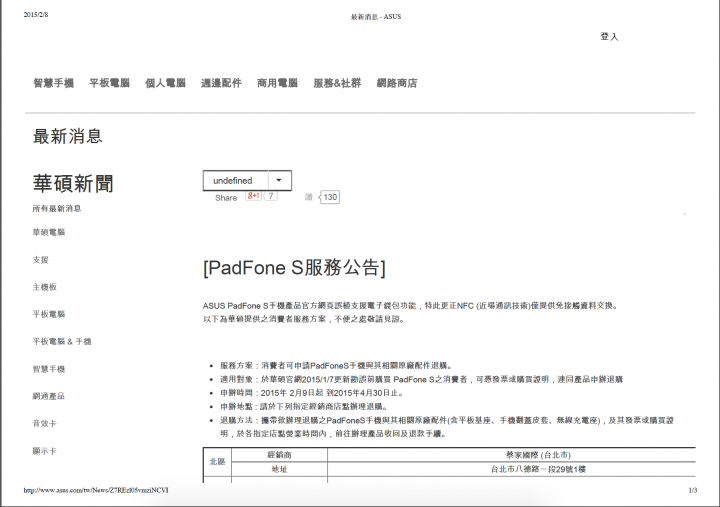
Task: Click the 經銷商 table cell
Action: click(x=279, y=455)
